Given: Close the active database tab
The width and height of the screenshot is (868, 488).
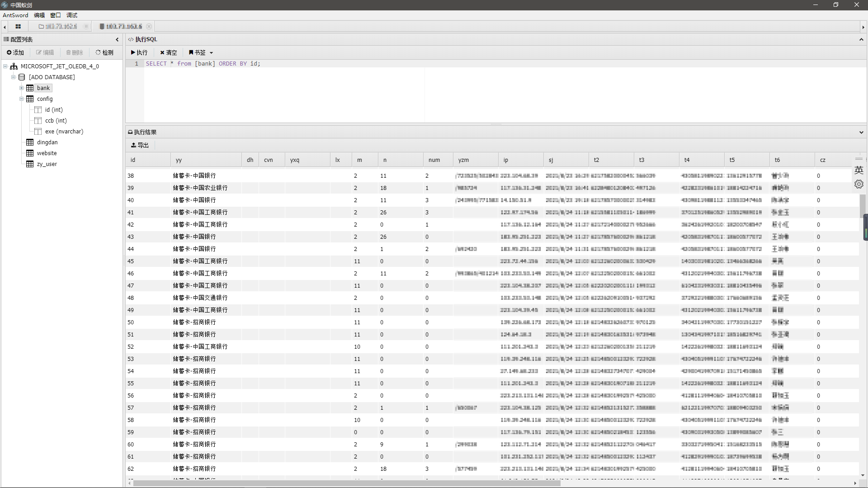Looking at the screenshot, I should tap(149, 27).
